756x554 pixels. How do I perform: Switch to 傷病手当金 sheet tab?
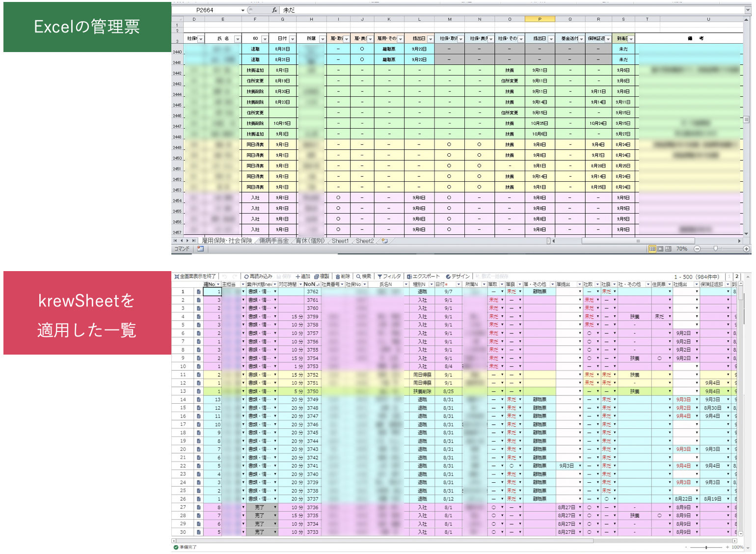[x=274, y=241]
